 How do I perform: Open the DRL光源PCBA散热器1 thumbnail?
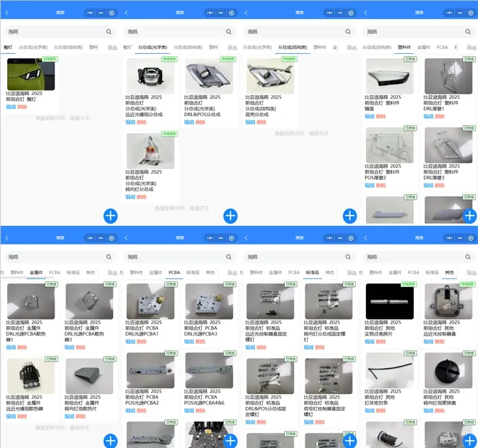pos(31,301)
